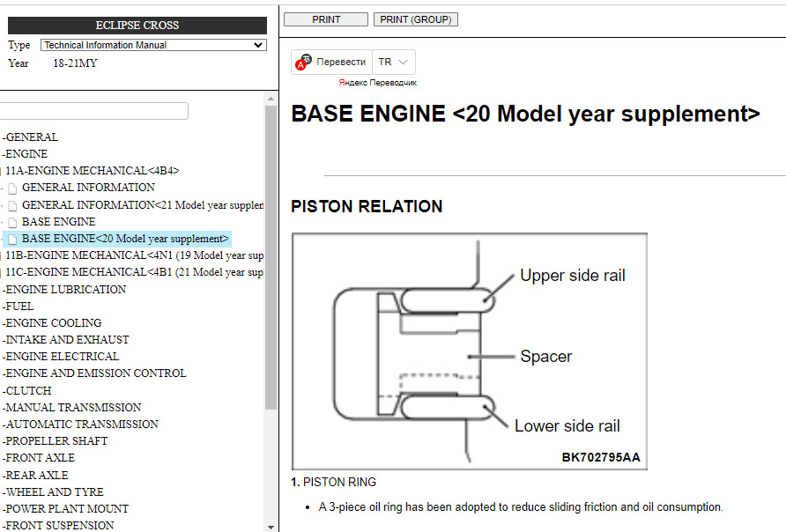This screenshot has height=532, width=786.
Task: Click the search input field above the tree
Action: click(93, 111)
